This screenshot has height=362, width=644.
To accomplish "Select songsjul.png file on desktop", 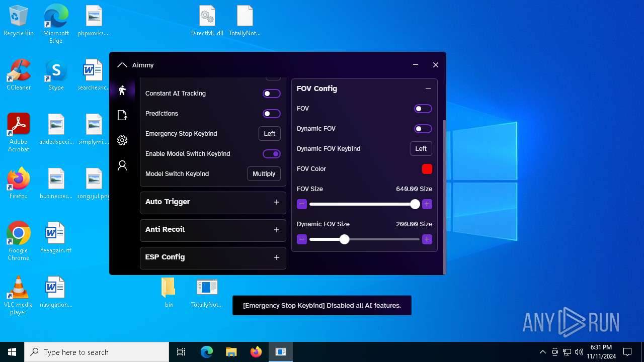I will point(94,184).
